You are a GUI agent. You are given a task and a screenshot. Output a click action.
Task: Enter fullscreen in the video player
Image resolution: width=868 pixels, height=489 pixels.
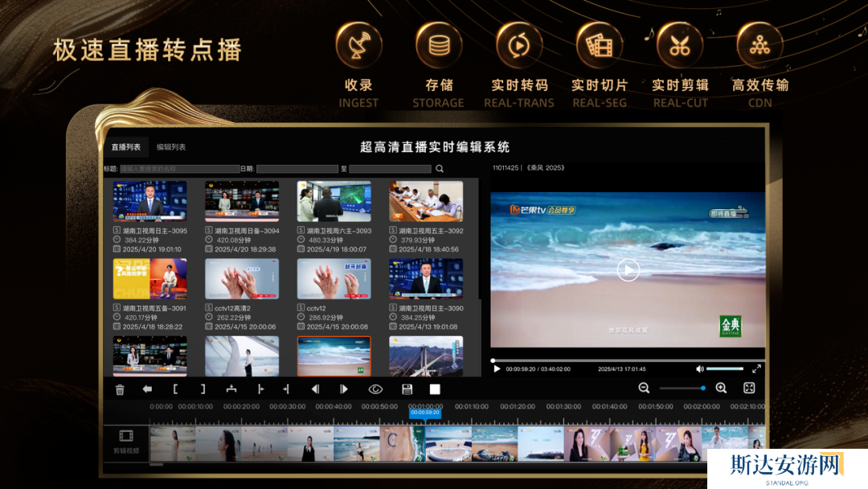(x=756, y=369)
